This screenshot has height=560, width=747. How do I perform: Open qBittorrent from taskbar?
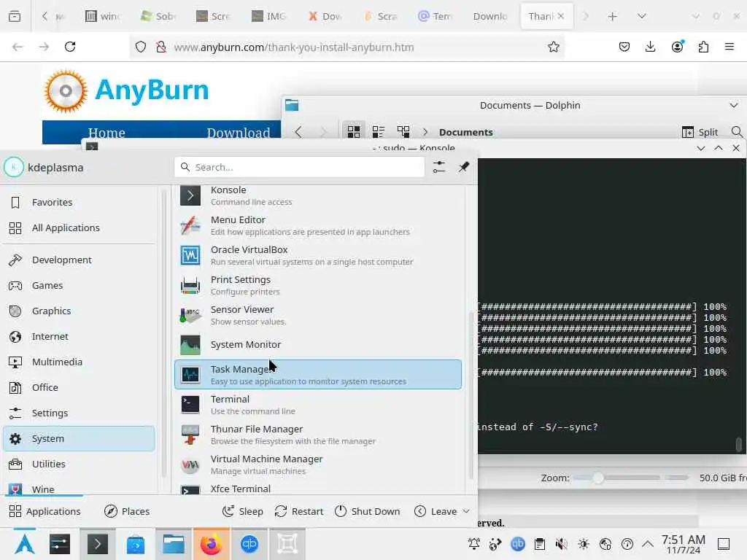tap(249, 544)
